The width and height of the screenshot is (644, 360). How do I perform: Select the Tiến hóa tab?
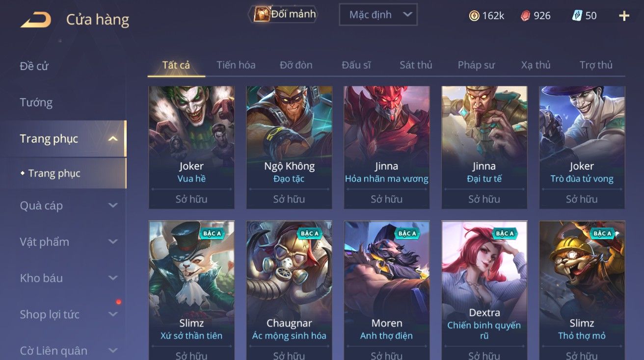click(236, 65)
